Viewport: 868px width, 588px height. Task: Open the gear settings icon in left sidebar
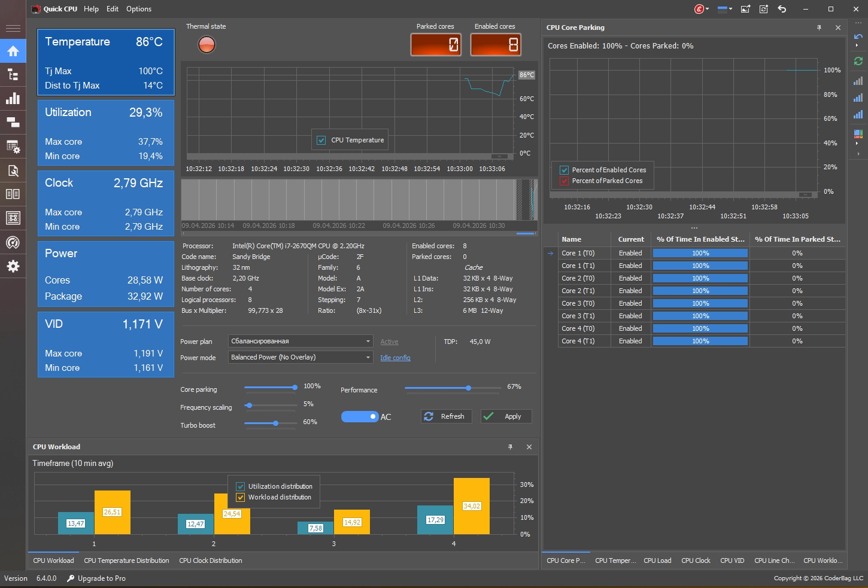click(x=13, y=266)
